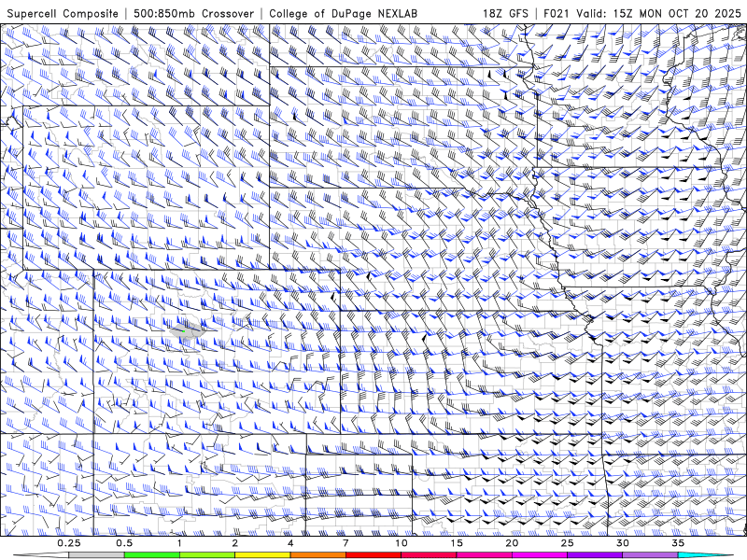Click the lavender 30–35 color bar segment

coord(650,555)
